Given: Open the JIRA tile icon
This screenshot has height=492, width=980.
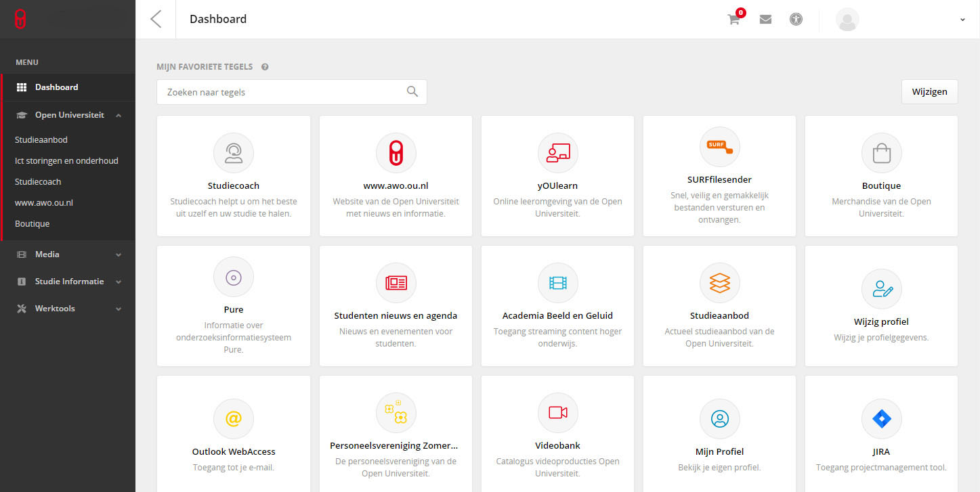Looking at the screenshot, I should (x=881, y=418).
